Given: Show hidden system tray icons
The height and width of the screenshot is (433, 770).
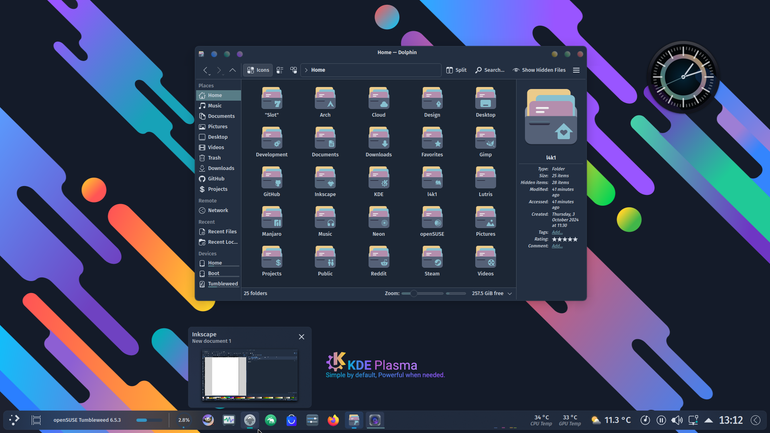Looking at the screenshot, I should pyautogui.click(x=709, y=420).
